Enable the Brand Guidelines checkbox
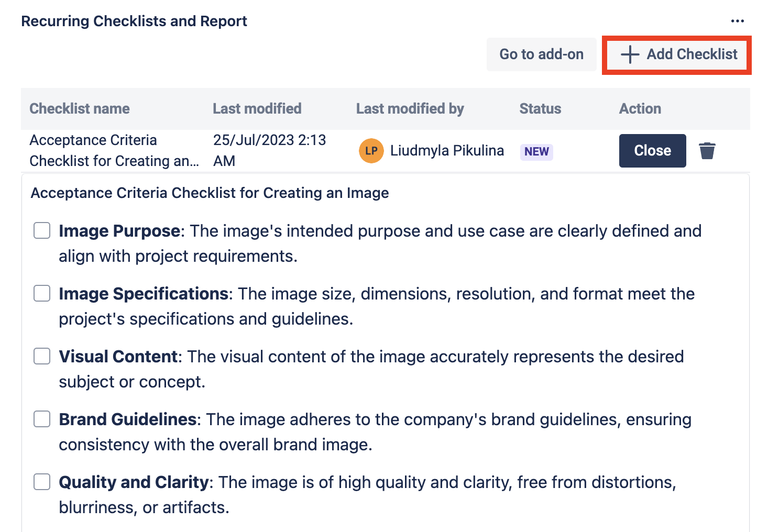Image resolution: width=768 pixels, height=532 pixels. (42, 419)
